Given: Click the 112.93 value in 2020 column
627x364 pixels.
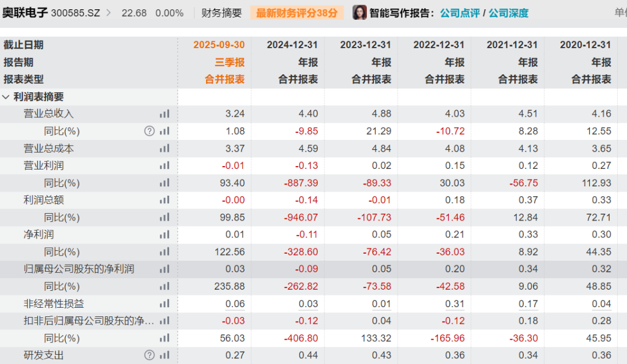Looking at the screenshot, I should point(596,183).
